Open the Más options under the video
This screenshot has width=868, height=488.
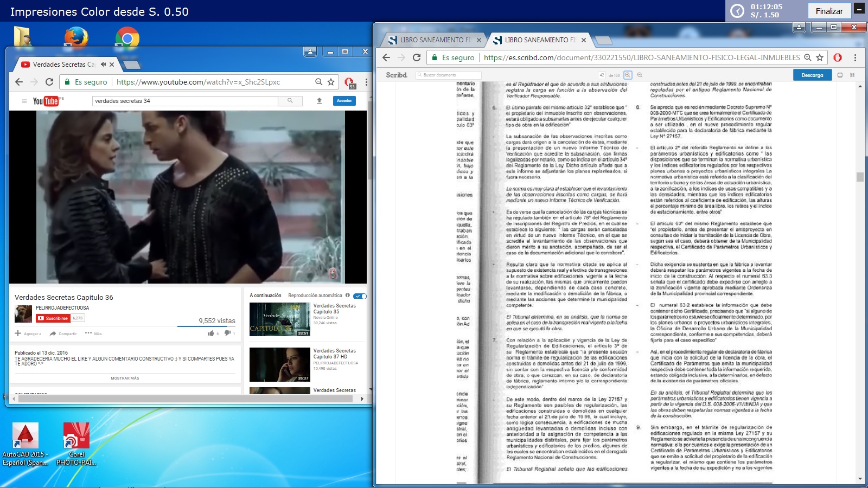pyautogui.click(x=93, y=333)
